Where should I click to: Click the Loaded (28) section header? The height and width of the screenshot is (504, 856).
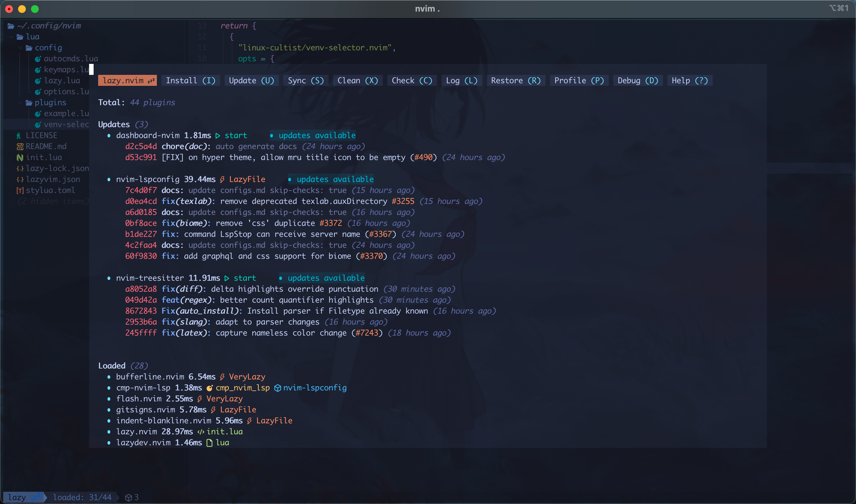coord(123,366)
